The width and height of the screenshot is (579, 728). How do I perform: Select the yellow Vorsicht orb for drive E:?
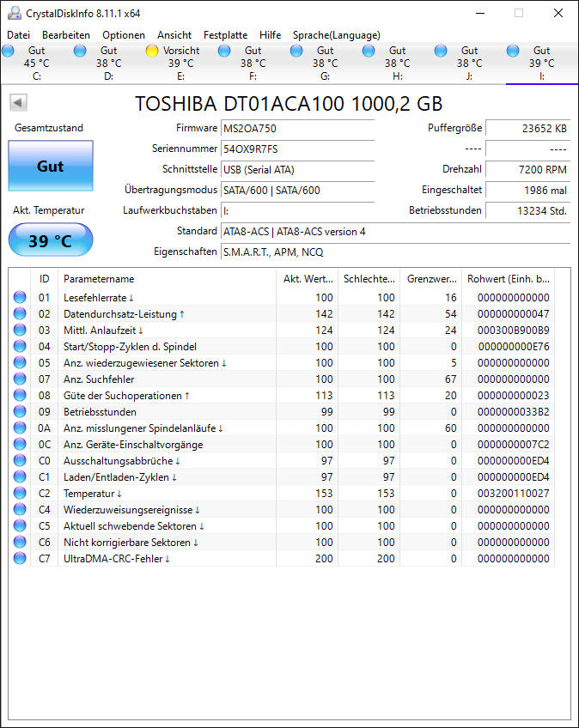[152, 51]
